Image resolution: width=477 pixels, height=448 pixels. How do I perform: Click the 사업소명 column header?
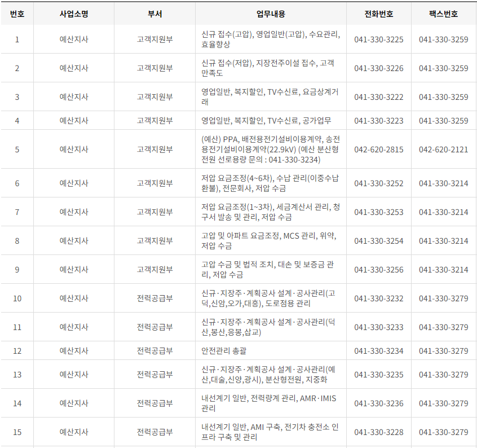[x=74, y=14]
